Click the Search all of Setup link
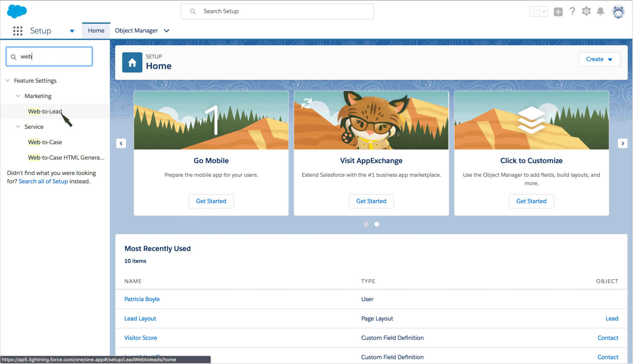This screenshot has height=364, width=633. (43, 181)
